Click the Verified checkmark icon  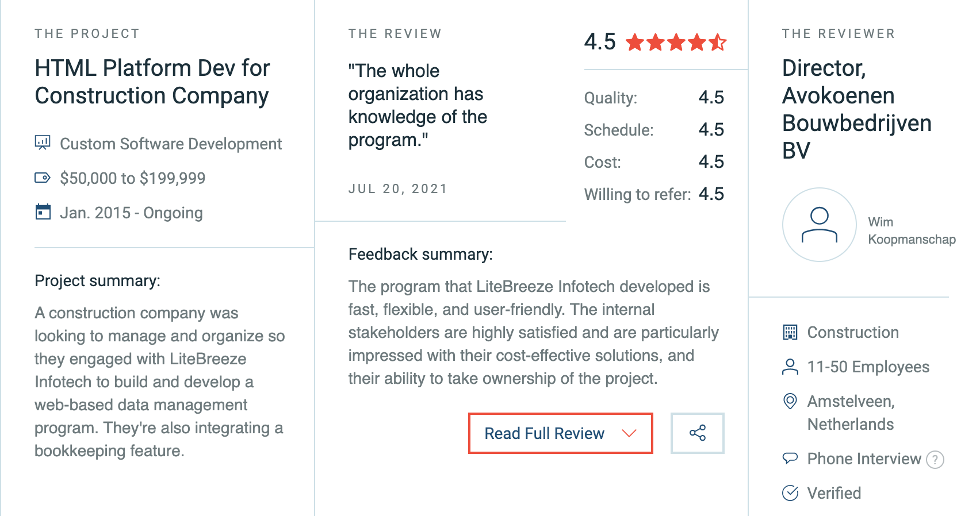[790, 493]
